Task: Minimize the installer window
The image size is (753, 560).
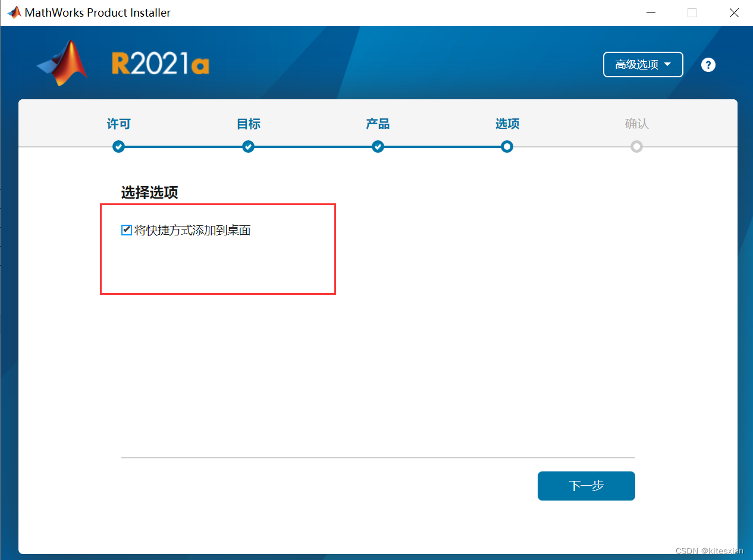Action: pos(651,12)
